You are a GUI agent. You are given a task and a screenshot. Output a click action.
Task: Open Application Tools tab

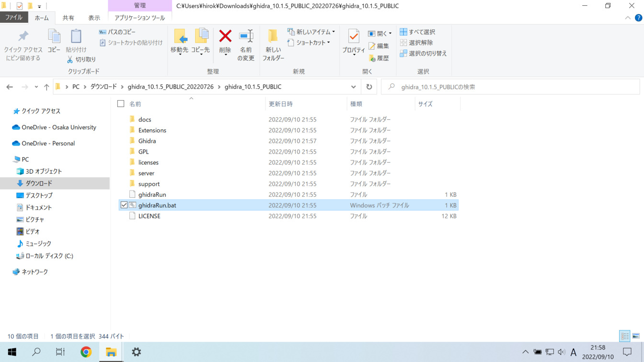[139, 18]
